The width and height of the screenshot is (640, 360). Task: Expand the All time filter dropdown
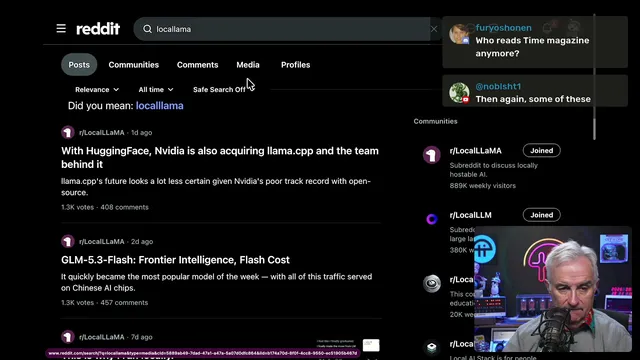point(156,89)
